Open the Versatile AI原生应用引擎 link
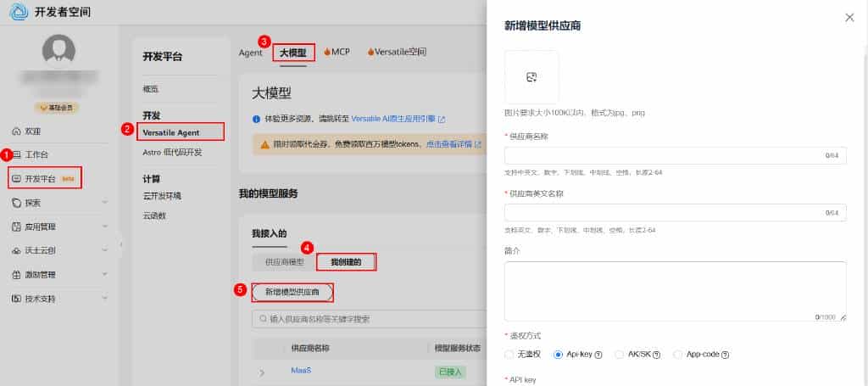The width and height of the screenshot is (868, 386). tap(393, 119)
